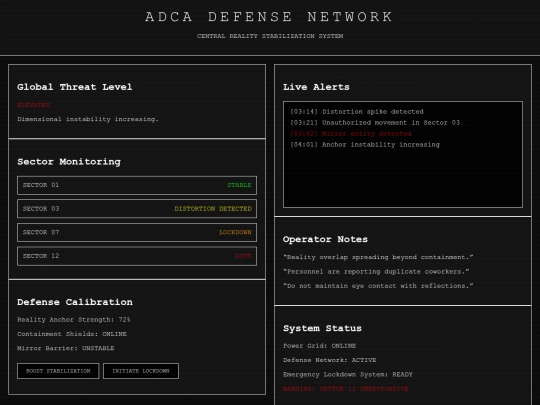Click 'Dimensional instability increasing.' text
The image size is (540, 405).
pyautogui.click(x=88, y=119)
